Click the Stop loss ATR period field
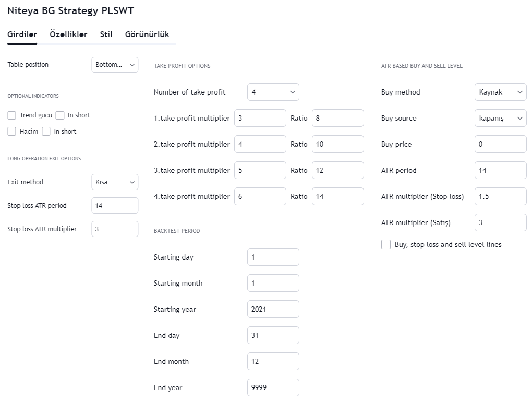The height and width of the screenshot is (401, 532). coord(115,206)
